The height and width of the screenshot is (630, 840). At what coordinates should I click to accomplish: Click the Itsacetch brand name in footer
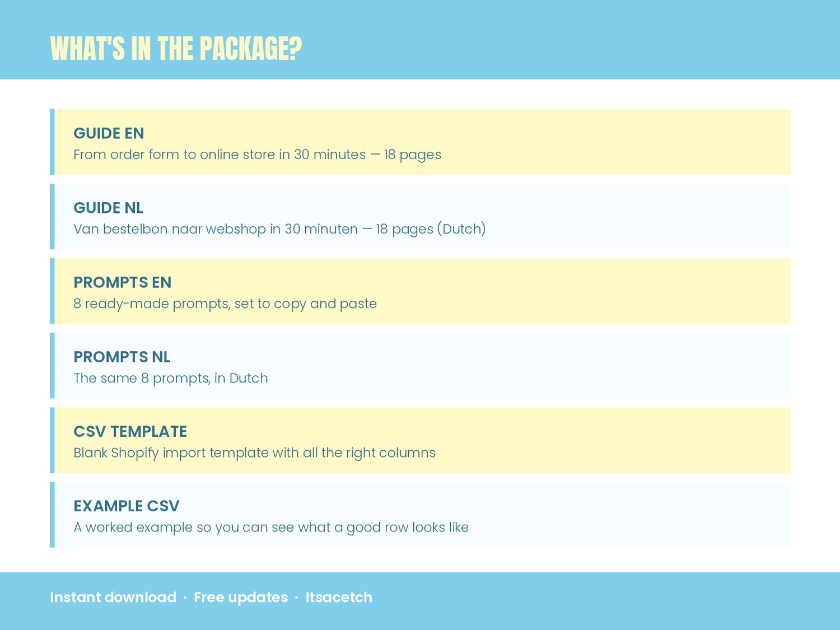[x=339, y=598]
